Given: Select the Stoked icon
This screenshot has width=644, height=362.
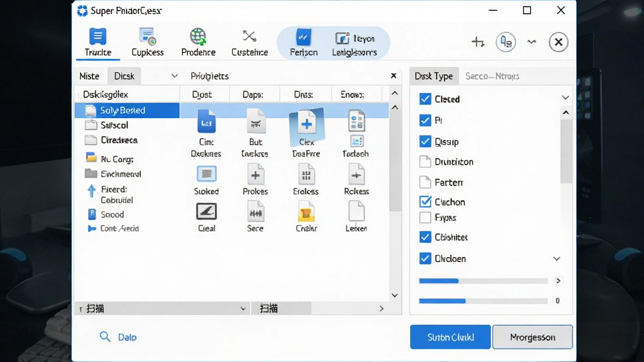Looking at the screenshot, I should (x=206, y=180).
